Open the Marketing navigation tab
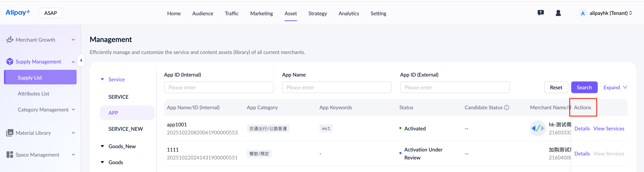 [261, 13]
